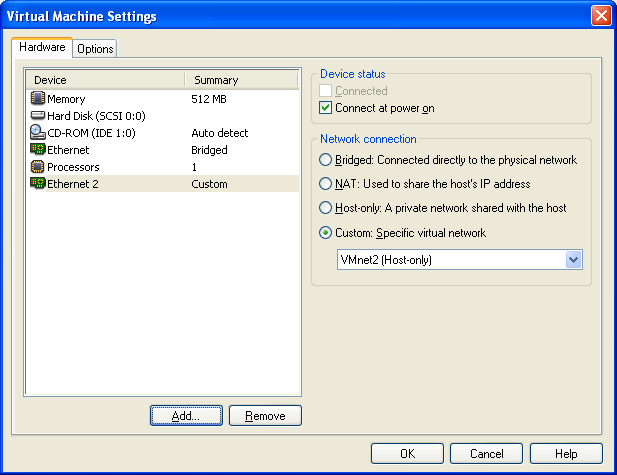Click the Add... hardware button

(186, 416)
